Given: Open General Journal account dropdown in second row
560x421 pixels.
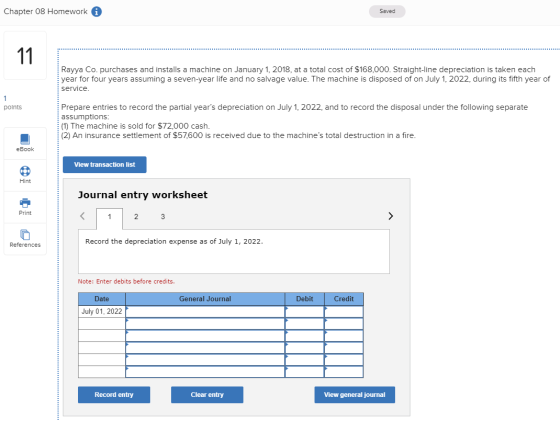Looking at the screenshot, I should click(x=205, y=324).
